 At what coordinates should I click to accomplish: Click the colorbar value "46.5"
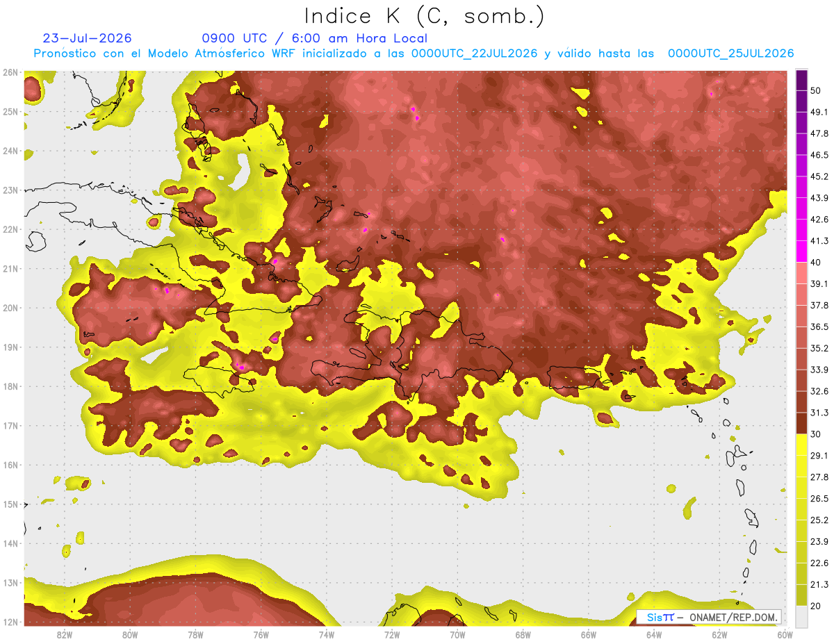coord(819,155)
